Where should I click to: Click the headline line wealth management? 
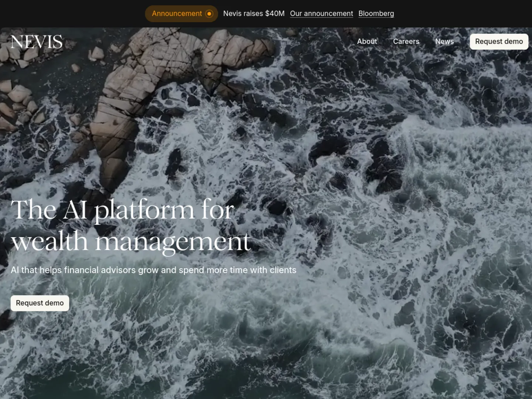(x=131, y=241)
